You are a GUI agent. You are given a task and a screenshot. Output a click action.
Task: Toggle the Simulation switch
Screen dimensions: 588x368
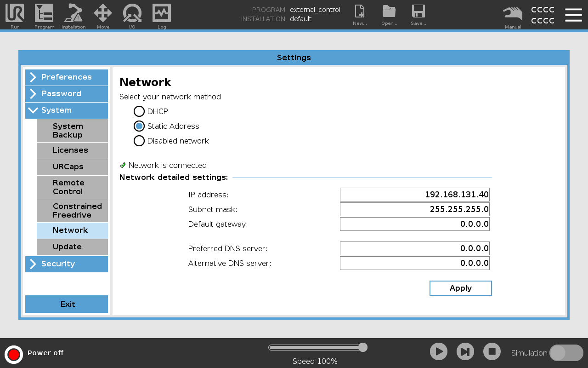tap(566, 353)
